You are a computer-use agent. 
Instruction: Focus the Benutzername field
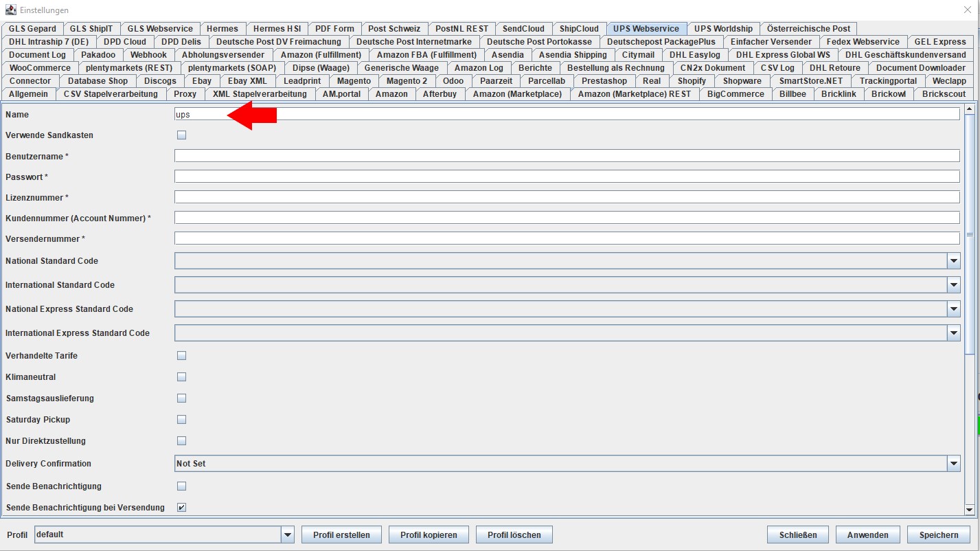pos(567,156)
